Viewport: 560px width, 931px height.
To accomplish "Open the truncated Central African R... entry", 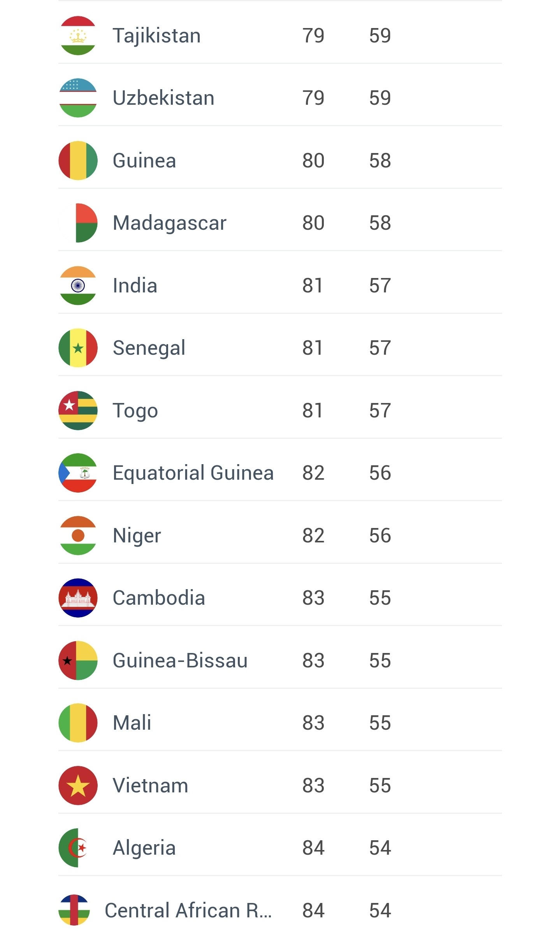I will [x=188, y=911].
